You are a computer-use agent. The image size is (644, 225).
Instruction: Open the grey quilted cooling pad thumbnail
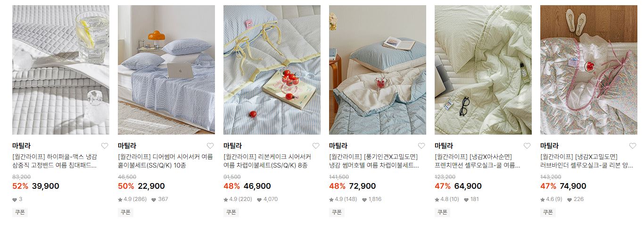click(61, 70)
